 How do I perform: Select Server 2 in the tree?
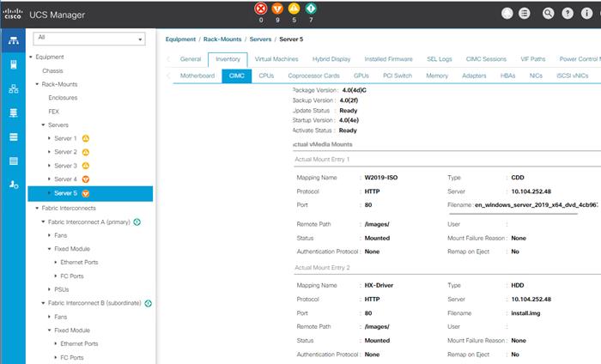coord(65,152)
